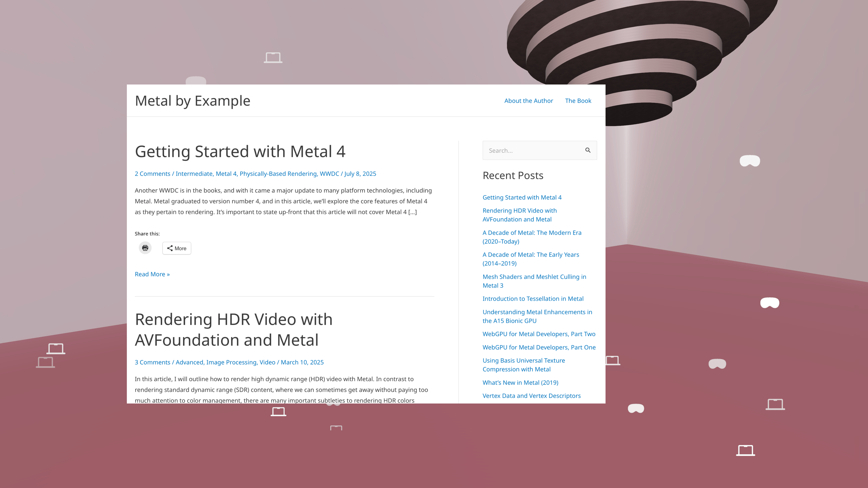Open recent post Getting Started with Metal 4

click(522, 197)
